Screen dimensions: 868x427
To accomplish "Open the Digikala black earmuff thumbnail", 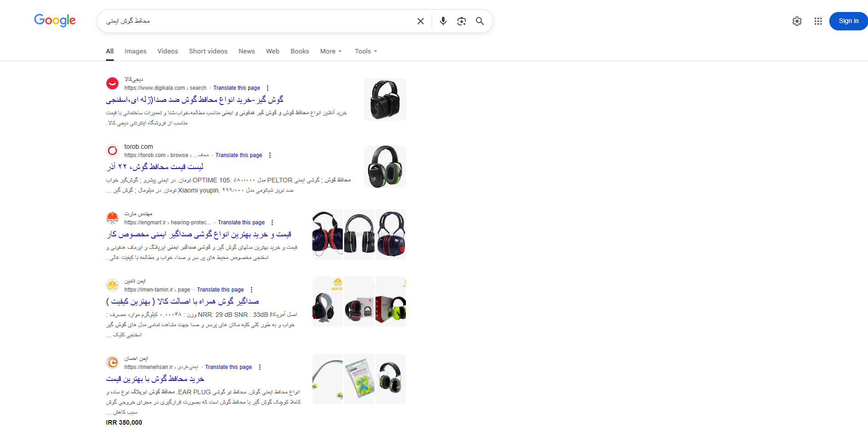I will pyautogui.click(x=385, y=99).
